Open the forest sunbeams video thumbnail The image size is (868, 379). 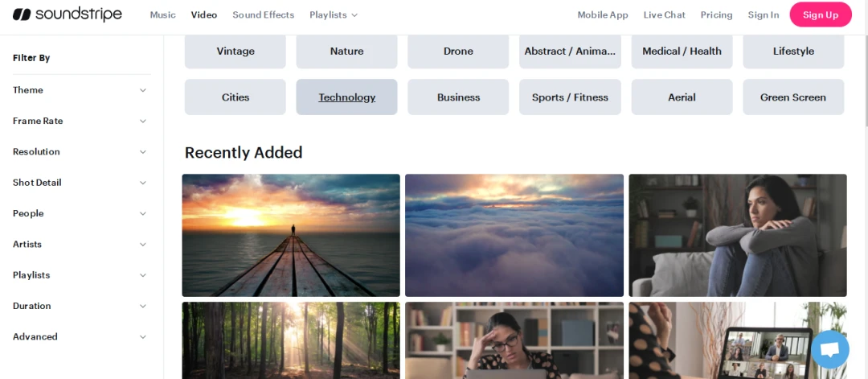[291, 340]
